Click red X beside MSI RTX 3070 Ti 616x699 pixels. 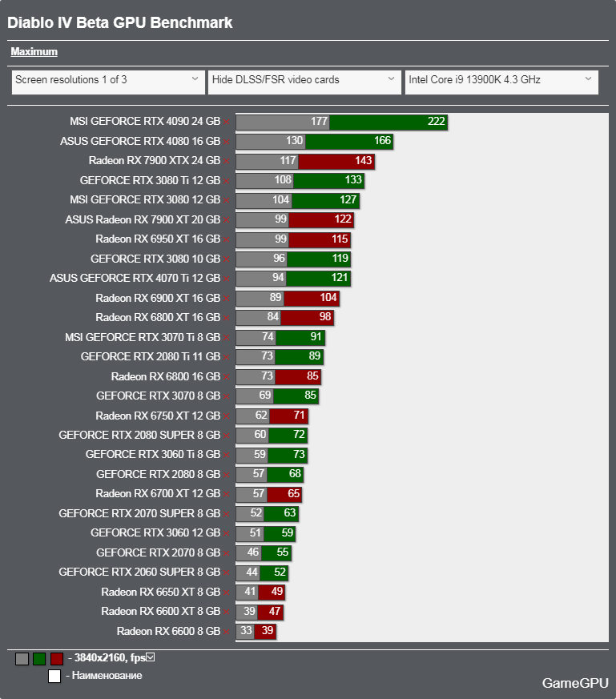point(227,338)
